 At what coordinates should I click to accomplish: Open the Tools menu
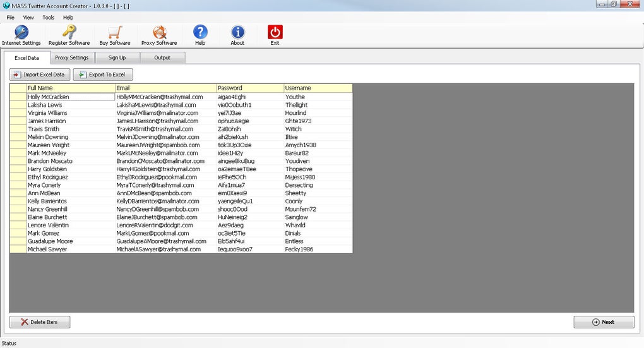(49, 17)
